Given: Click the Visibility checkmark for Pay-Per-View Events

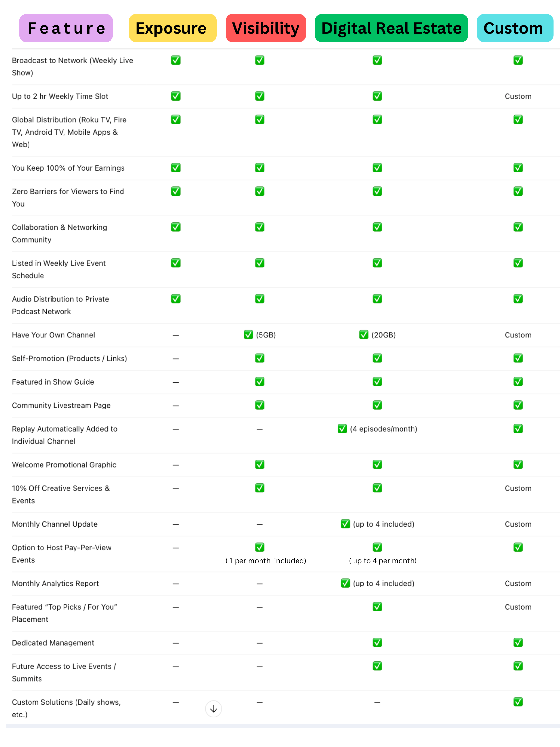Looking at the screenshot, I should pyautogui.click(x=260, y=547).
